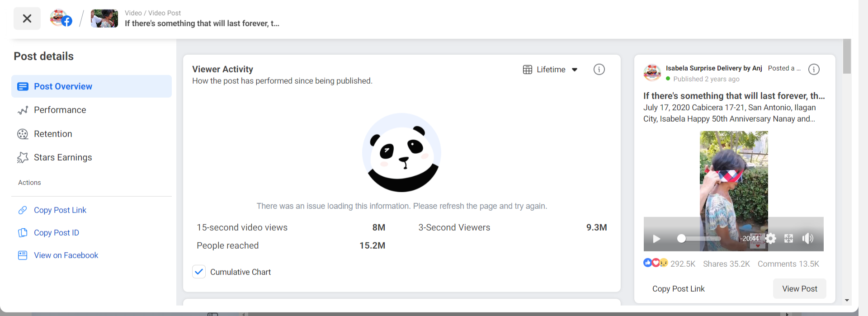This screenshot has width=868, height=316.
Task: Click the Isabela Surprise Delivery page avatar
Action: tap(652, 72)
